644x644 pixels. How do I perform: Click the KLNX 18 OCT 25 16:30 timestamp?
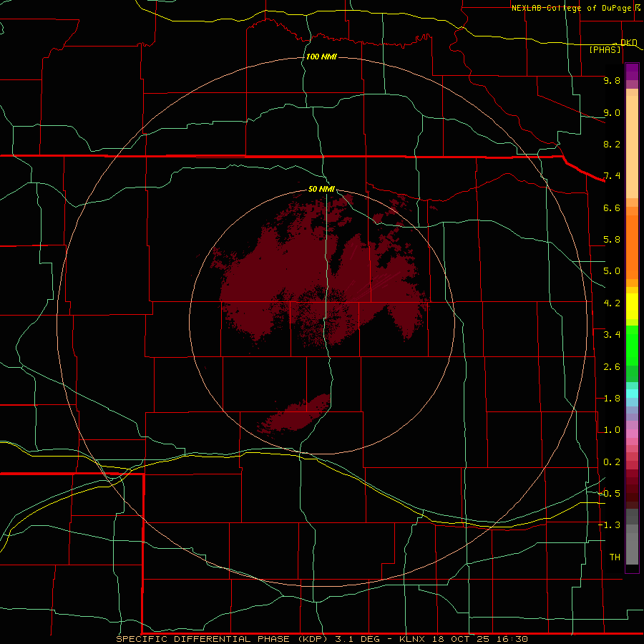(x=463, y=639)
